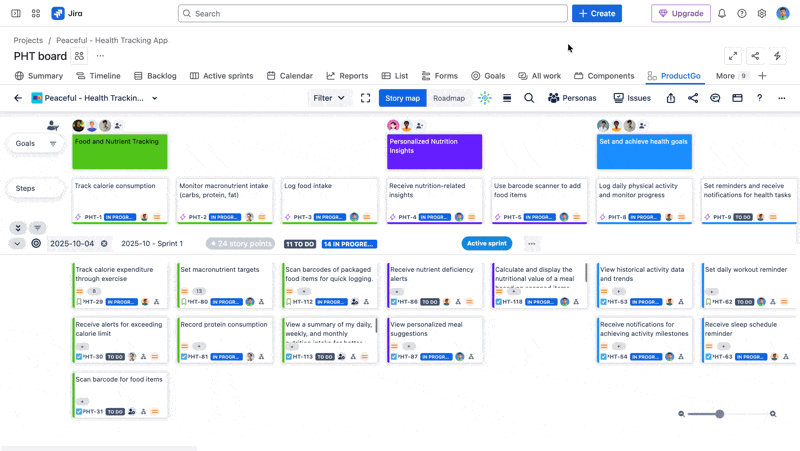Click the back arrow beside project name
This screenshot has height=451, width=800.
pyautogui.click(x=18, y=98)
